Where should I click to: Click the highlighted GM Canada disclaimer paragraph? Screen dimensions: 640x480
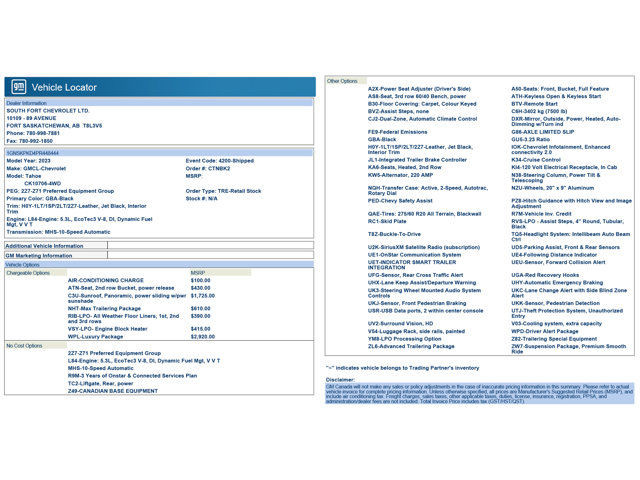point(480,394)
